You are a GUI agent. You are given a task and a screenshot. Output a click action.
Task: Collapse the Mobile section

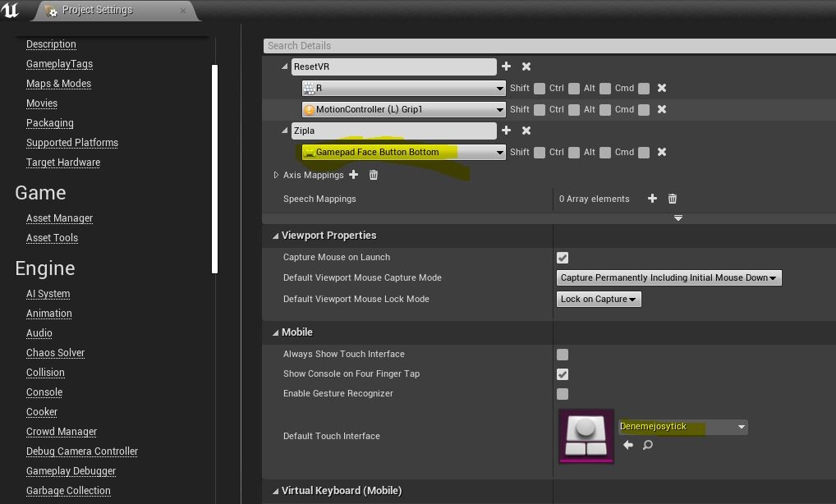point(275,332)
